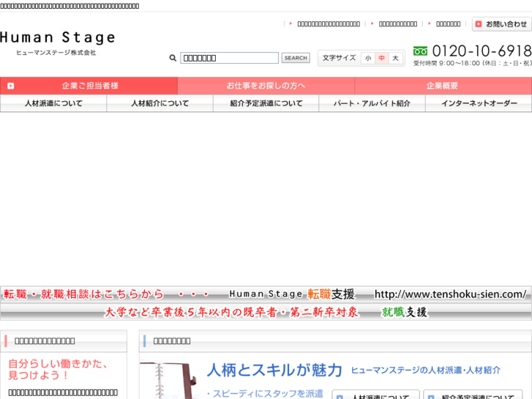Select the 企業ご担当者様 tab
This screenshot has width=532, height=399.
89,86
